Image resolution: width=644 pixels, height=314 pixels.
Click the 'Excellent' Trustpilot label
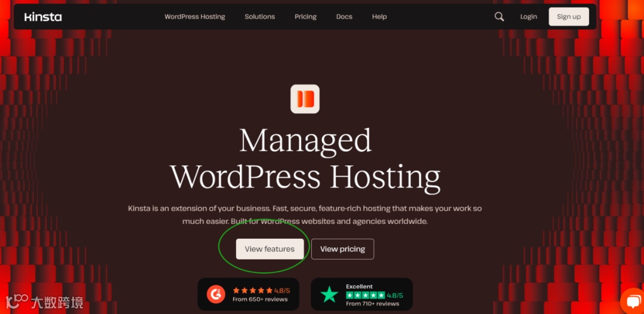[360, 287]
